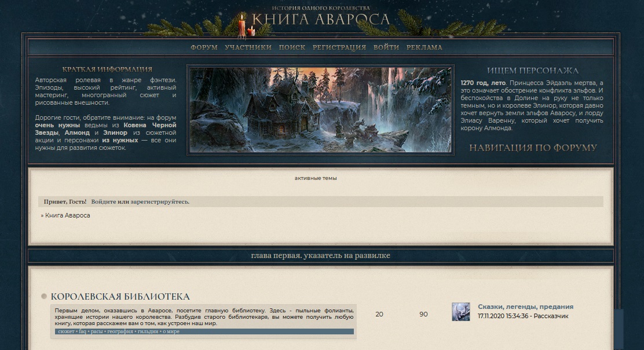Click the last-post avatar thumbnail
Viewport: 644px width, 350px height.
click(461, 312)
